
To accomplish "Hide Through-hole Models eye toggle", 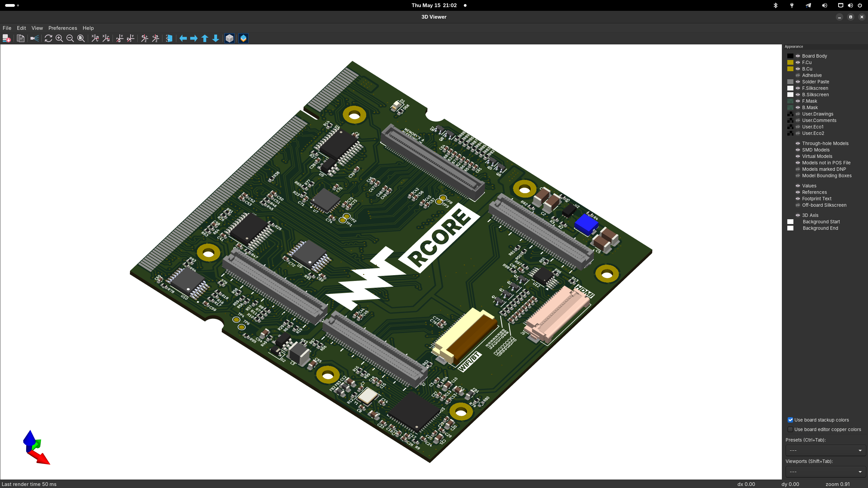I will coord(798,143).
